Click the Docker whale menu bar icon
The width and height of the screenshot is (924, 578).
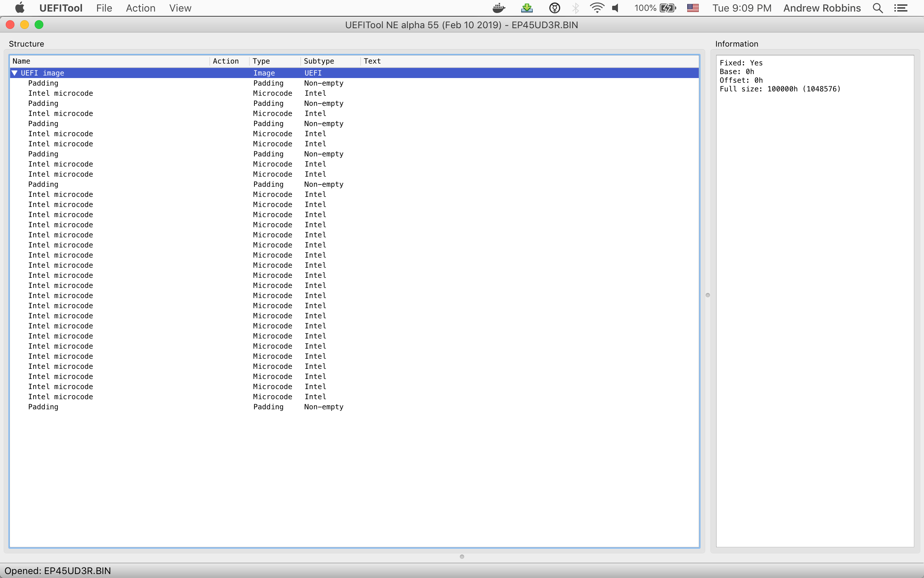(499, 8)
